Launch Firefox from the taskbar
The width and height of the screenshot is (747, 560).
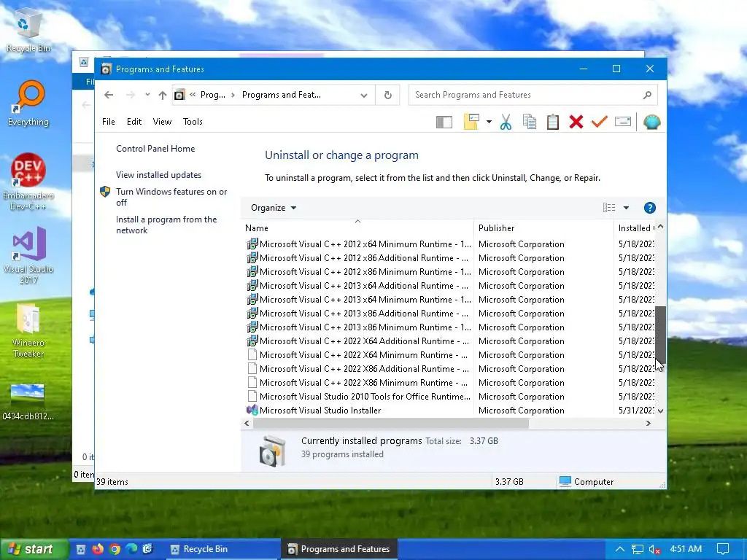[x=98, y=549]
